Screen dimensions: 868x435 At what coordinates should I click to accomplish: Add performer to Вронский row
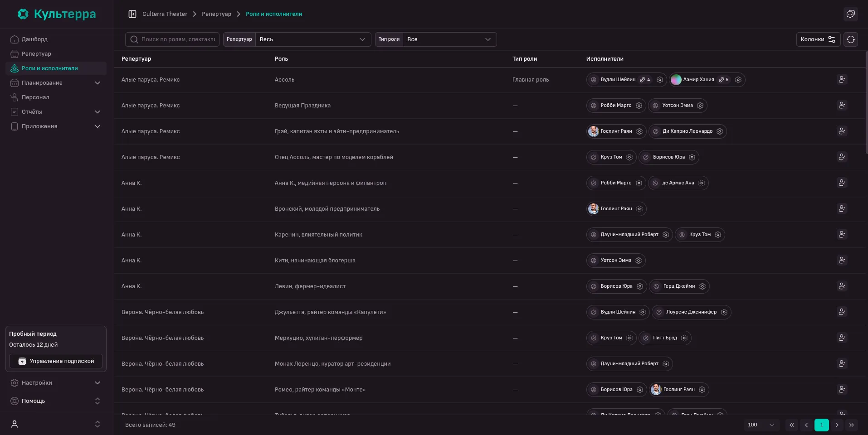[842, 209]
